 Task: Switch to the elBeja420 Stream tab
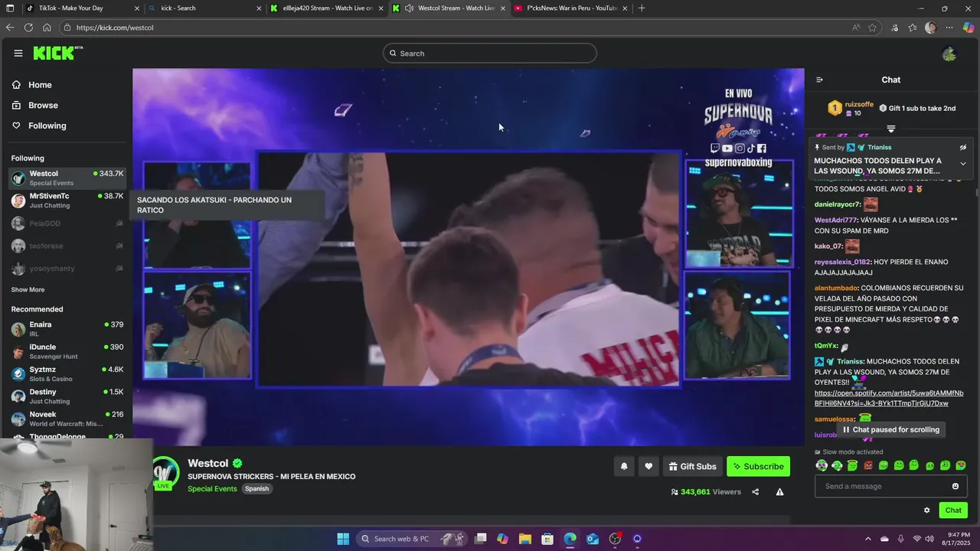[x=327, y=8]
